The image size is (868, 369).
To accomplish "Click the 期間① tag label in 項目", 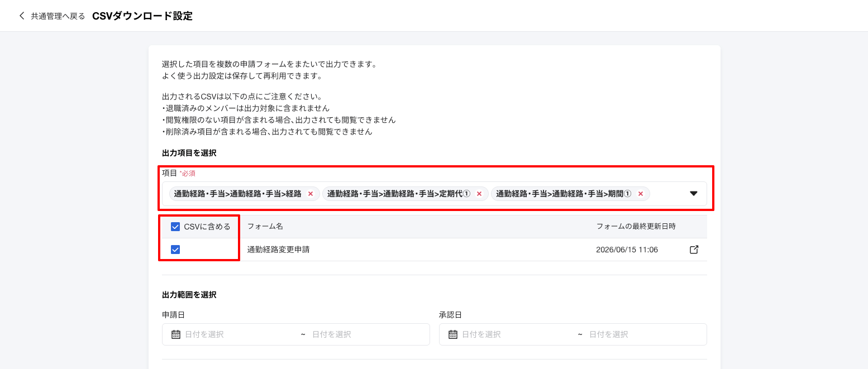I will pyautogui.click(x=564, y=194).
